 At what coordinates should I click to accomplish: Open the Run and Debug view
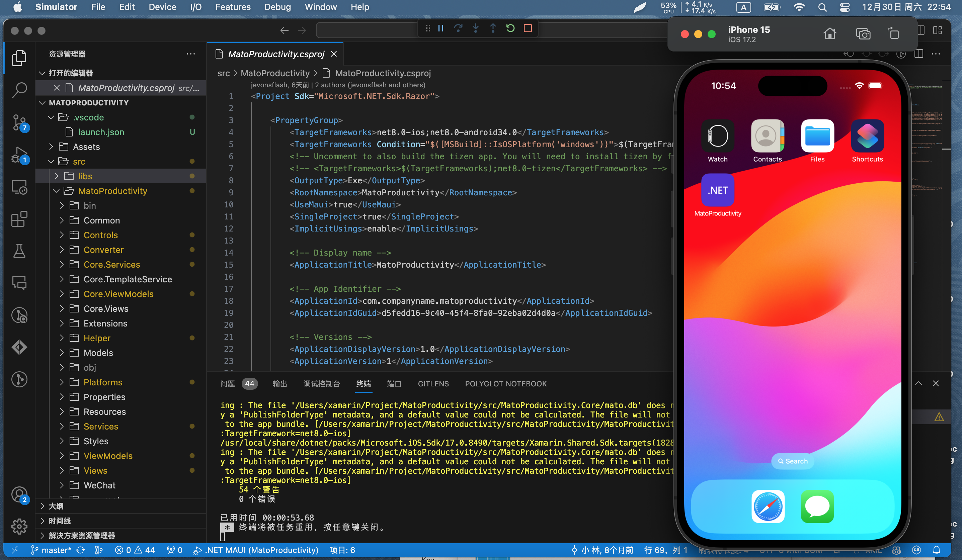19,155
